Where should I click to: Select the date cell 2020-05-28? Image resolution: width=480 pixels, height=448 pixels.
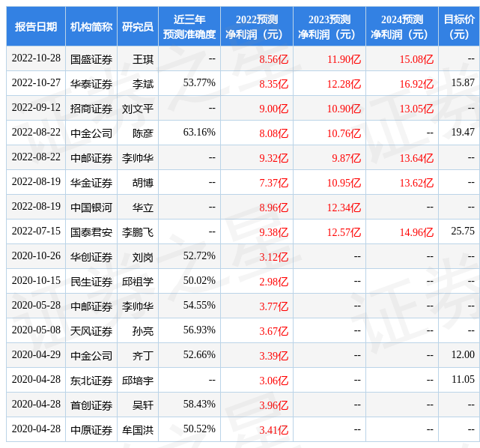36,306
